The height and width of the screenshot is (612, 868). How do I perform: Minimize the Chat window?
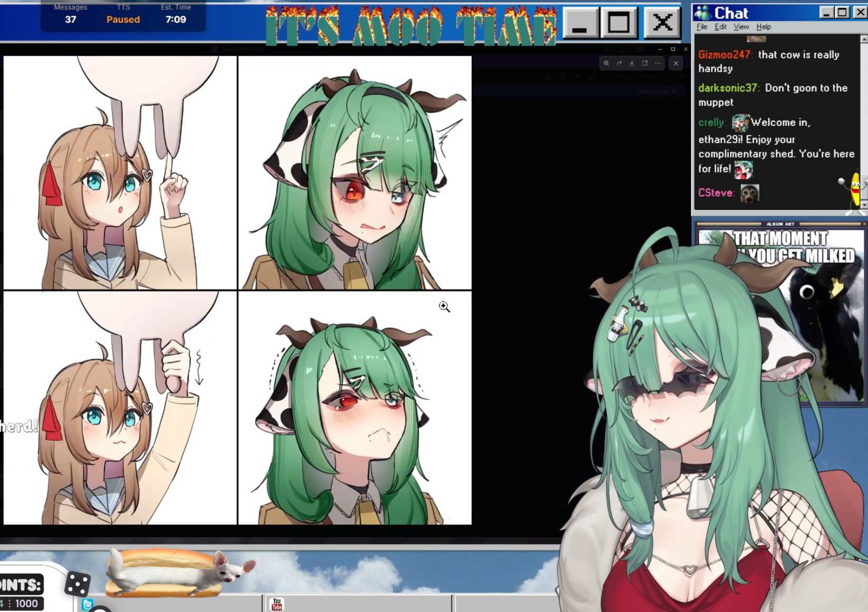826,12
